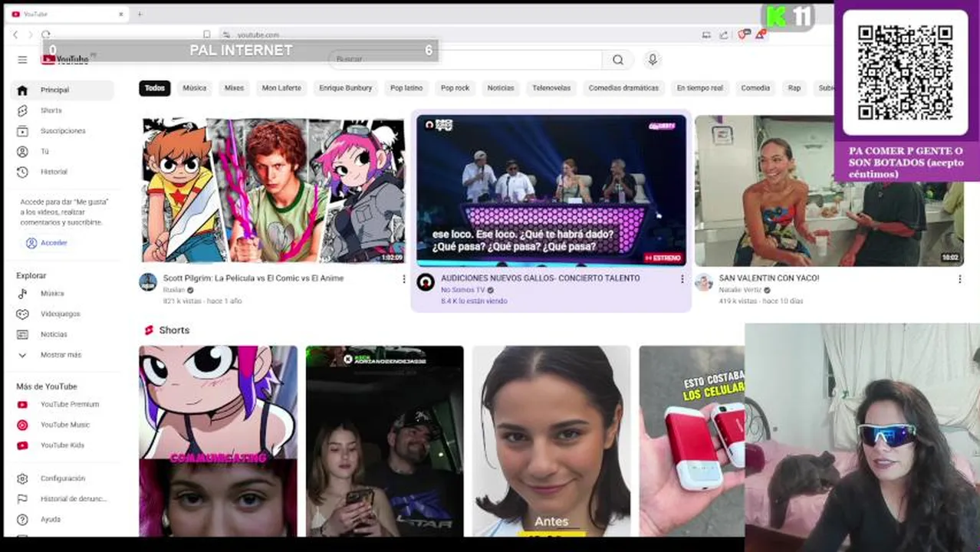Open the YouTube hamburger guide menu
The image size is (980, 552).
(x=22, y=60)
